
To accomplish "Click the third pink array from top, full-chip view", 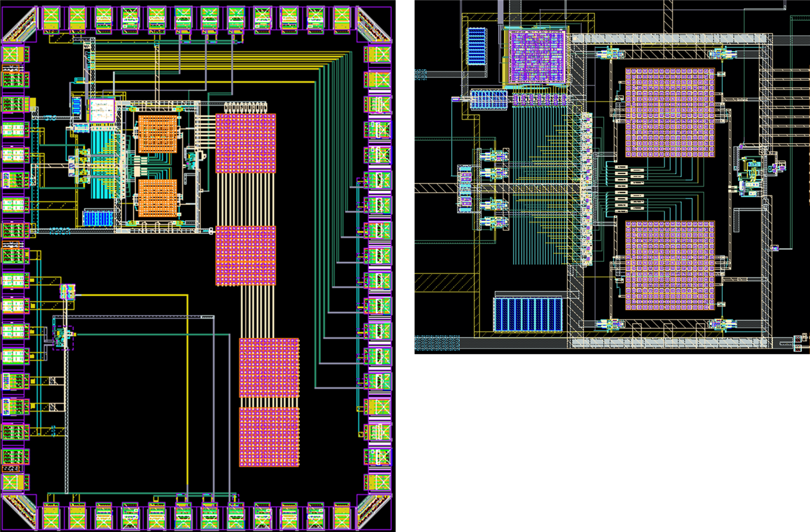I will coord(269,368).
